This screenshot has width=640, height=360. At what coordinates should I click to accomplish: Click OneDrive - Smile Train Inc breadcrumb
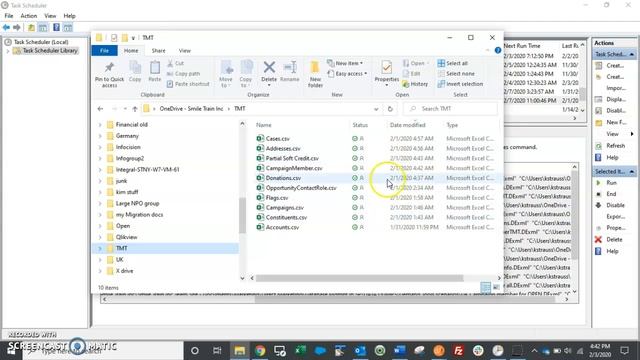(x=191, y=109)
